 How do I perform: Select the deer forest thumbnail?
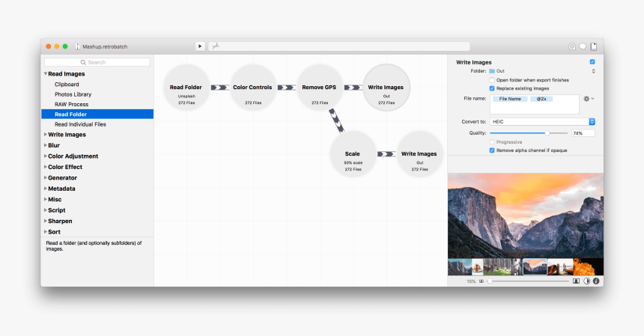click(497, 266)
